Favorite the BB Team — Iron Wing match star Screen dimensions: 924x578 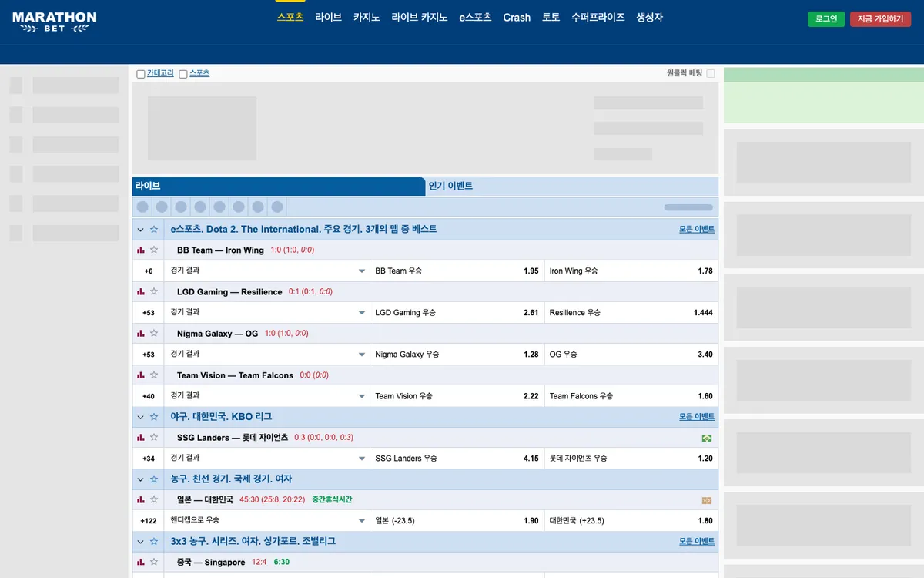click(154, 250)
